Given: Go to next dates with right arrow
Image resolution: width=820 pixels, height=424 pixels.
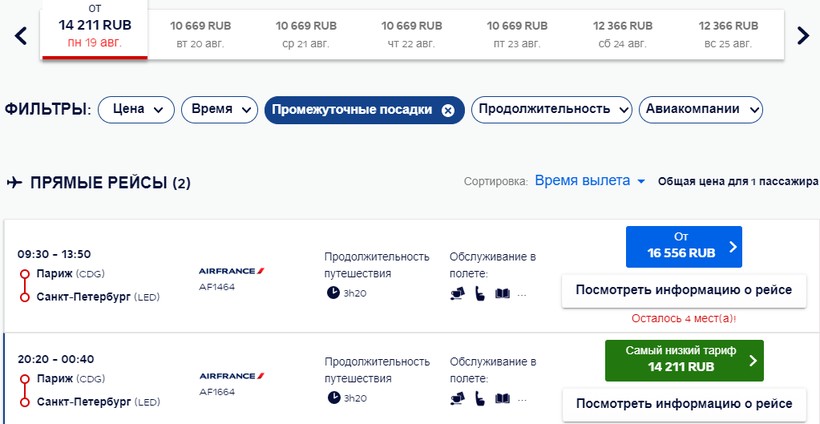Looking at the screenshot, I should point(802,35).
